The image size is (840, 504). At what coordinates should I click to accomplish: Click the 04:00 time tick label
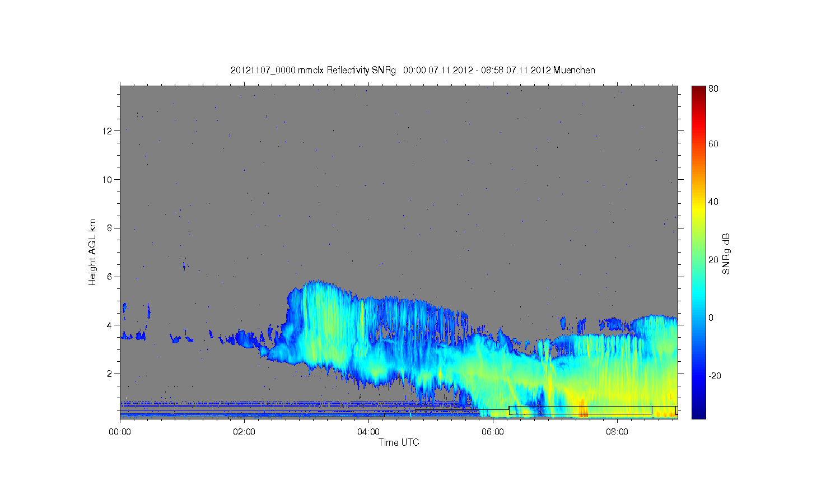pyautogui.click(x=368, y=432)
